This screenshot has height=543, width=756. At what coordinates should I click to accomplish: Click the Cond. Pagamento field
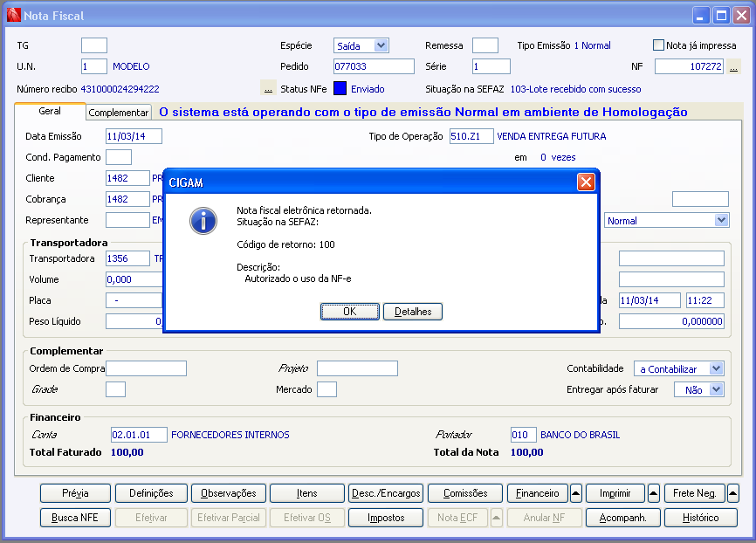[x=119, y=157]
